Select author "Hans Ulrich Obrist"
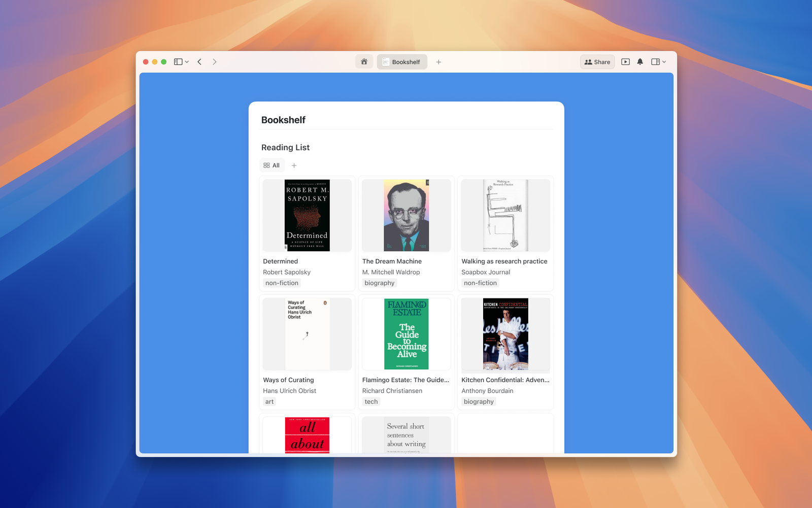 [x=289, y=391]
